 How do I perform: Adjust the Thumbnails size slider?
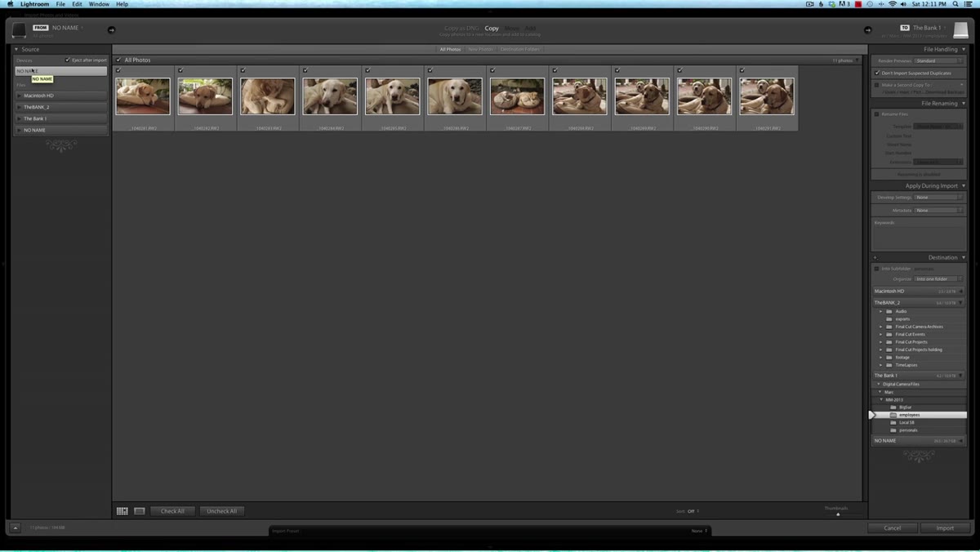tap(837, 514)
